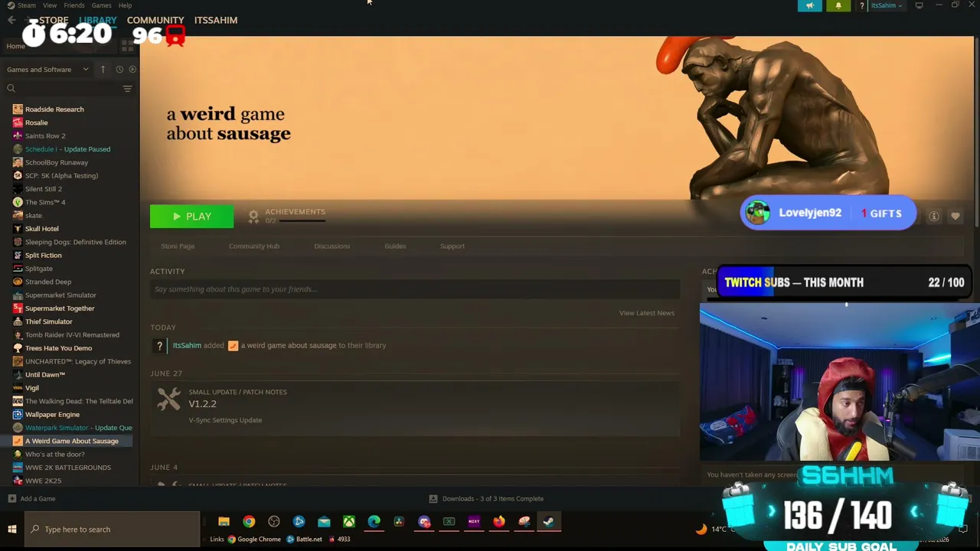This screenshot has height=551, width=980.
Task: Select WWE 2K BATTLEGROUNDS in the library list
Action: click(69, 468)
